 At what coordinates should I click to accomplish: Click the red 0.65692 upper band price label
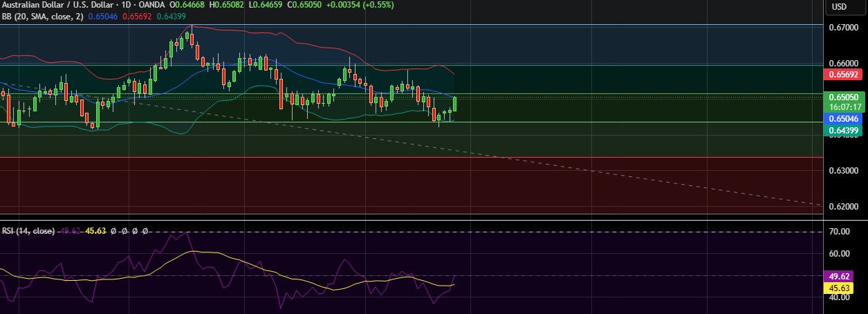pyautogui.click(x=842, y=74)
